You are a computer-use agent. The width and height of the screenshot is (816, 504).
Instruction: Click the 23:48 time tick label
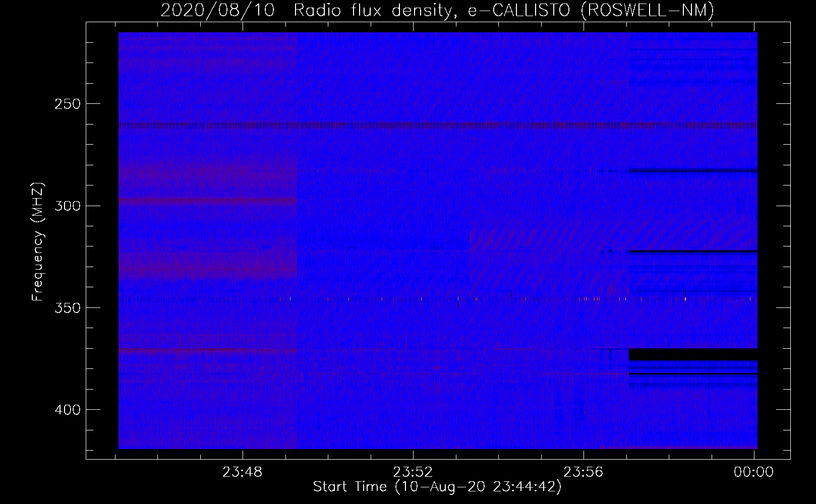243,472
